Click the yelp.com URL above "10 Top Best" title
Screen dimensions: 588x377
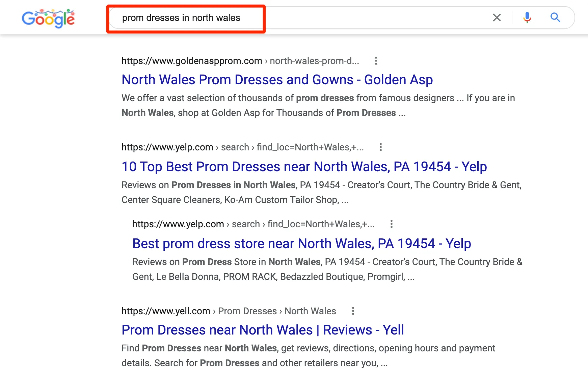coord(167,147)
